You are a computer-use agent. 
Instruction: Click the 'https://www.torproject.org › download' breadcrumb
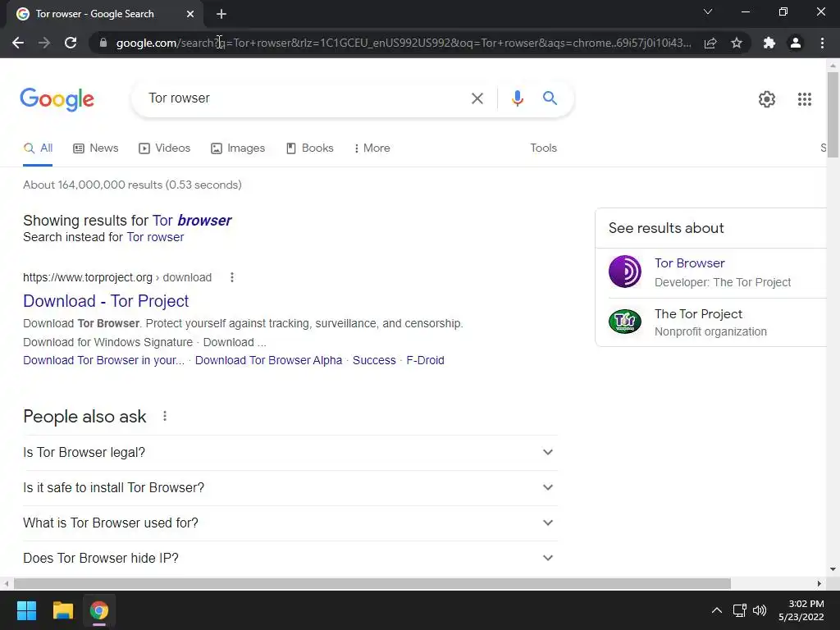point(117,277)
